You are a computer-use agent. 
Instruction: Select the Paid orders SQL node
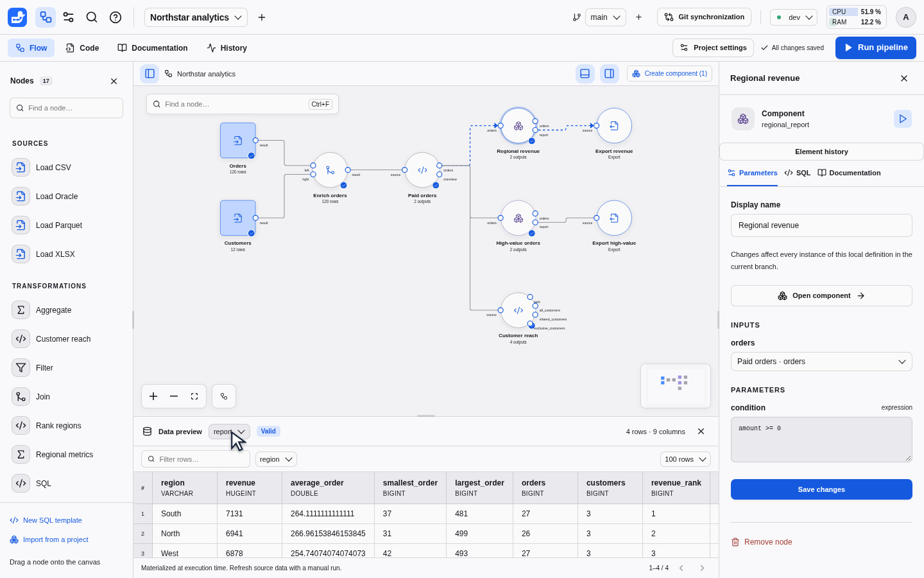tap(422, 170)
